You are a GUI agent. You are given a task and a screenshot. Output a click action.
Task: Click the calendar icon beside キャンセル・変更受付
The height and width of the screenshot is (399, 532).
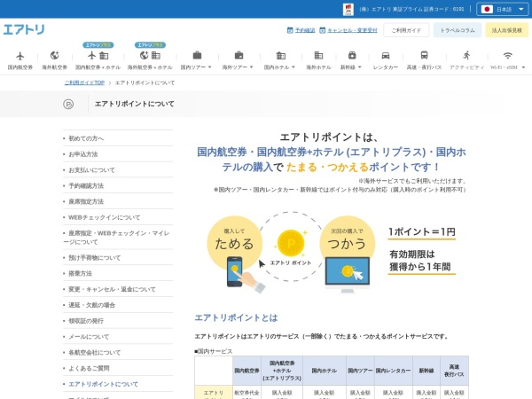(x=323, y=30)
